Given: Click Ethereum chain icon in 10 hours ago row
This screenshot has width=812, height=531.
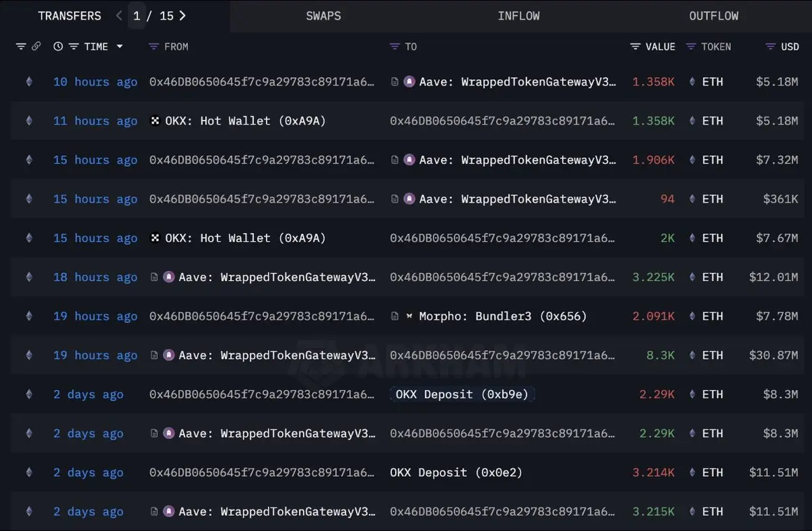Looking at the screenshot, I should pyautogui.click(x=28, y=82).
